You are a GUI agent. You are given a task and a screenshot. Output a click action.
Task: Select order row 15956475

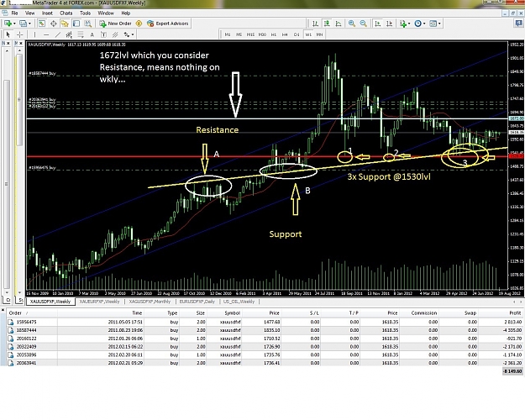(x=265, y=322)
